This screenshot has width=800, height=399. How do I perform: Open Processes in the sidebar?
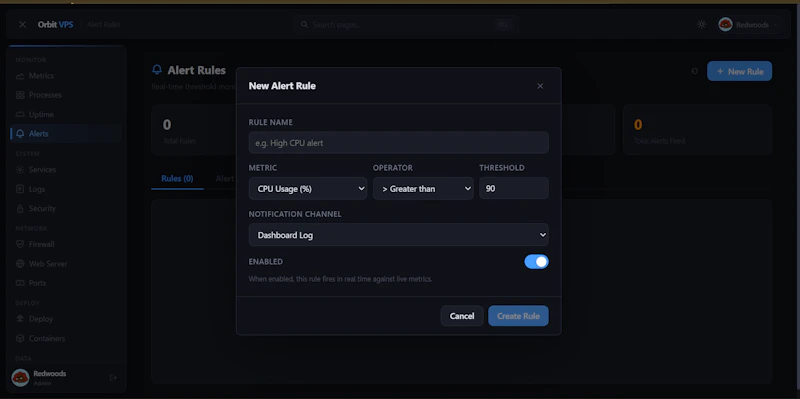pos(66,95)
